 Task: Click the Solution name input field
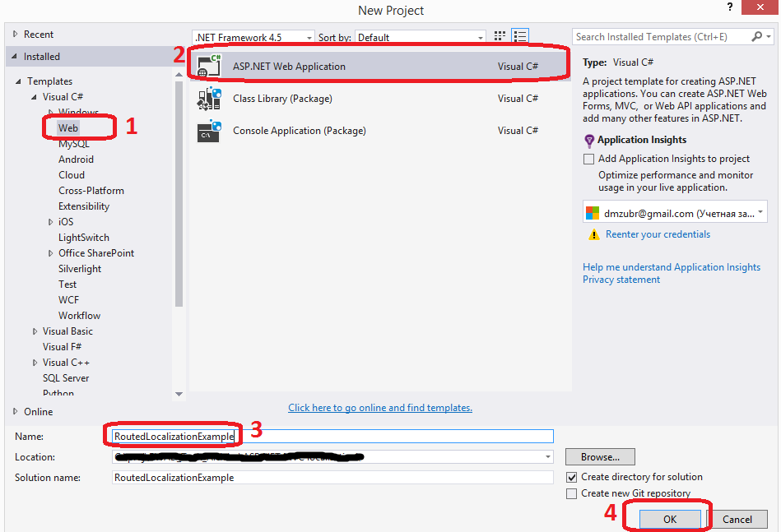[x=332, y=477]
